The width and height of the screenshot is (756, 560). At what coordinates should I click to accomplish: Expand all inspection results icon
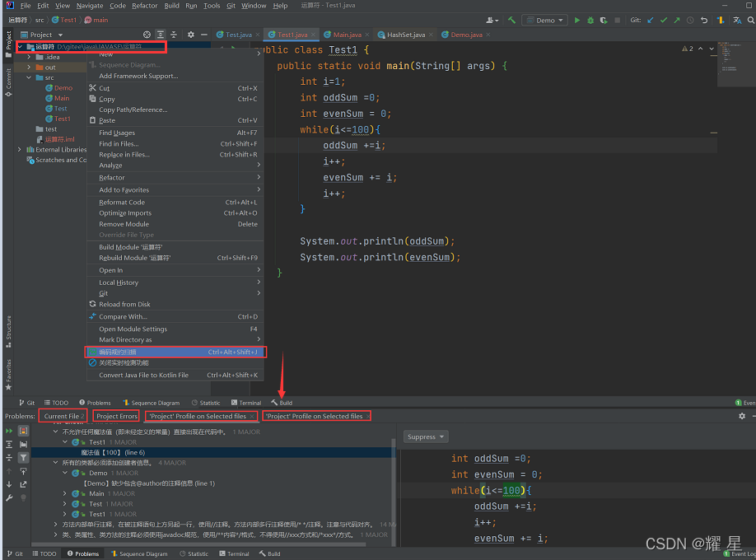9,444
